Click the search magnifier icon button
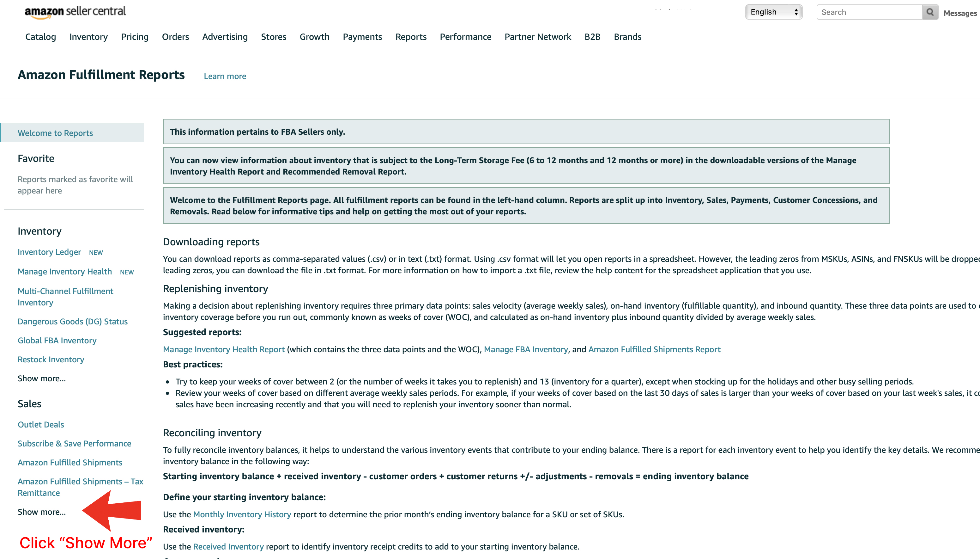This screenshot has height=559, width=980. click(x=930, y=12)
